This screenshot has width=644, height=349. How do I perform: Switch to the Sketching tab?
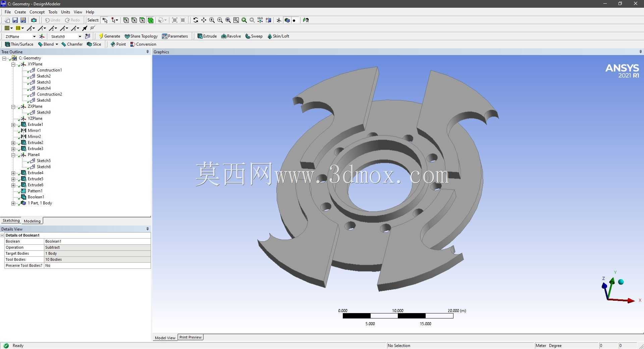(x=11, y=220)
